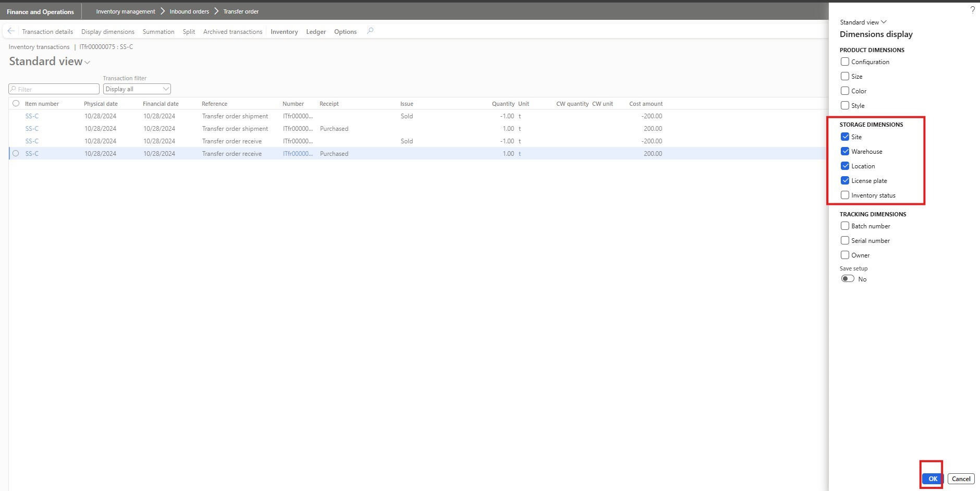Go to Inbound orders breadcrumb
The height and width of the screenshot is (491, 980).
point(189,11)
